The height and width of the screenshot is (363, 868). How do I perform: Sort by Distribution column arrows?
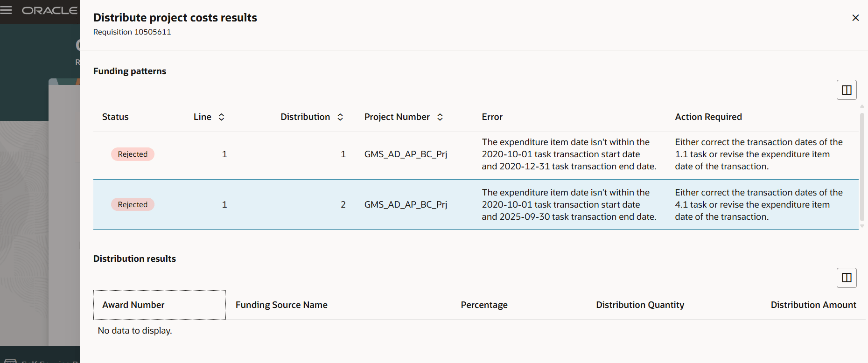coord(340,117)
